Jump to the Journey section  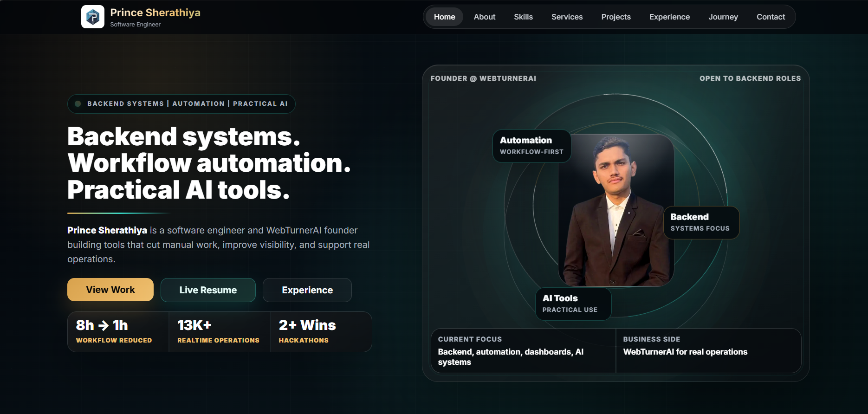tap(723, 17)
